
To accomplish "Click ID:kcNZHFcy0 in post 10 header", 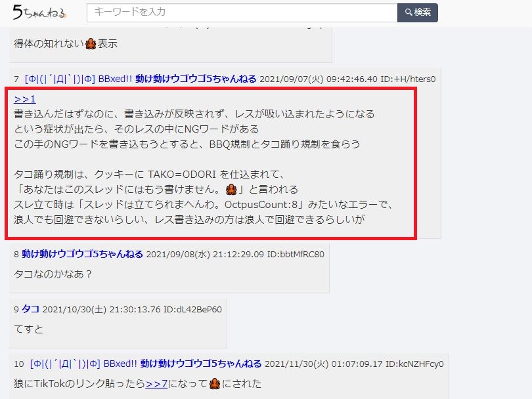I will click(x=414, y=364).
